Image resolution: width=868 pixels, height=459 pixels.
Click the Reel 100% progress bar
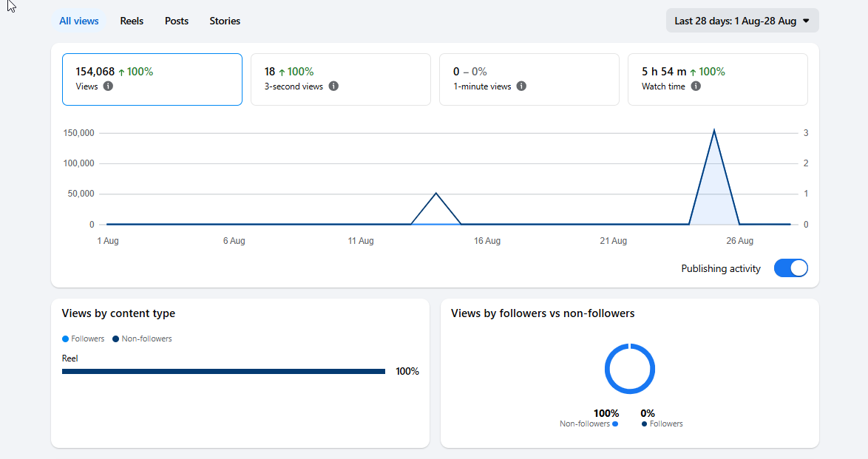223,372
